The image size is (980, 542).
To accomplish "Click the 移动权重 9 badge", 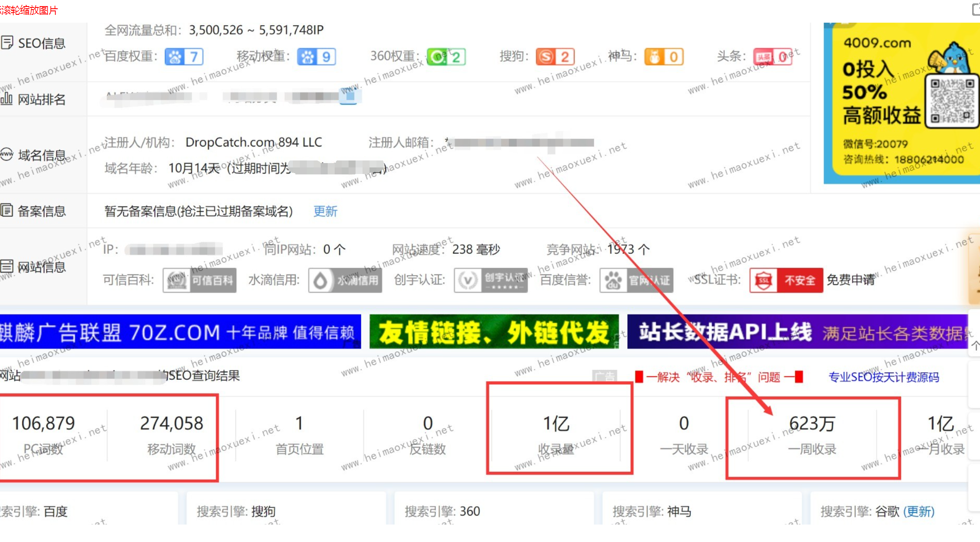I will [316, 56].
